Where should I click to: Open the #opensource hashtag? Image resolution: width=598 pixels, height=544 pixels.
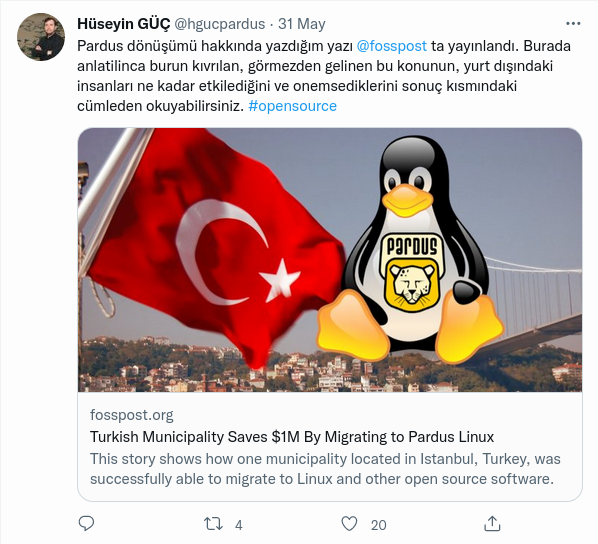(x=293, y=106)
